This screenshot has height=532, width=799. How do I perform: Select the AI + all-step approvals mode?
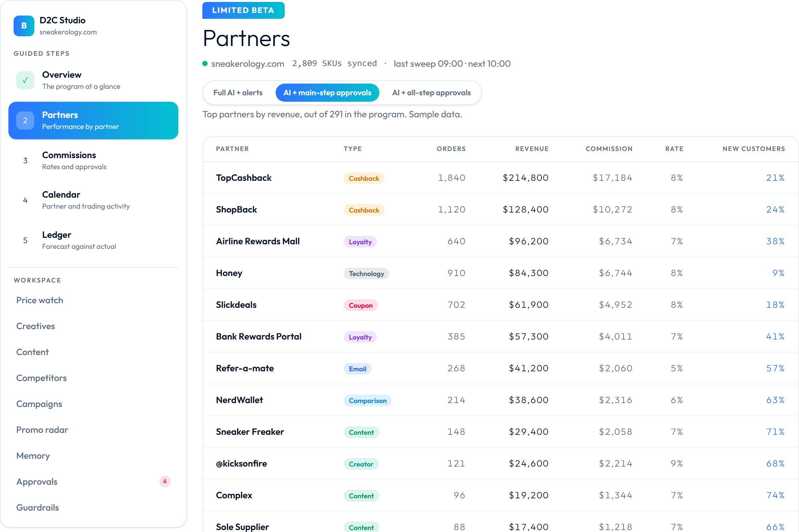pos(431,93)
